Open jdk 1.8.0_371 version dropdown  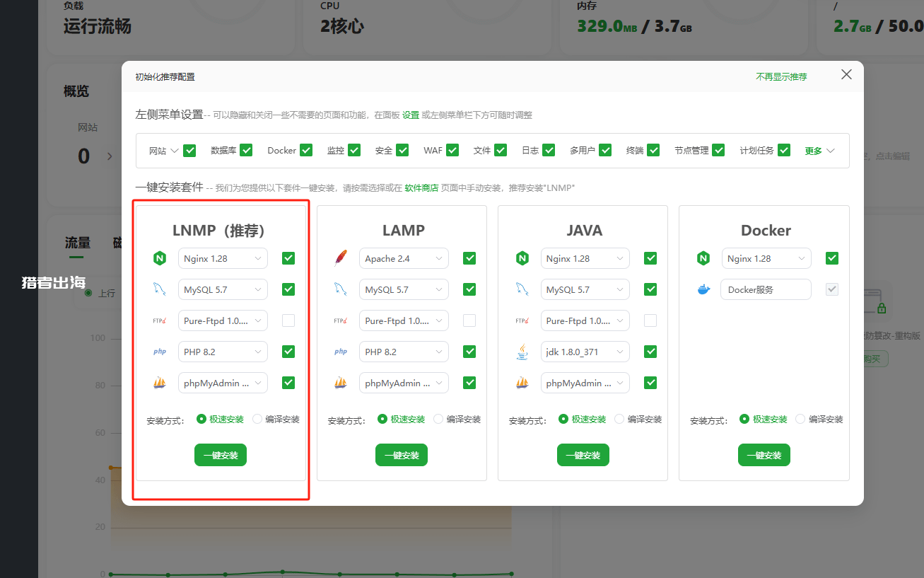(x=585, y=352)
